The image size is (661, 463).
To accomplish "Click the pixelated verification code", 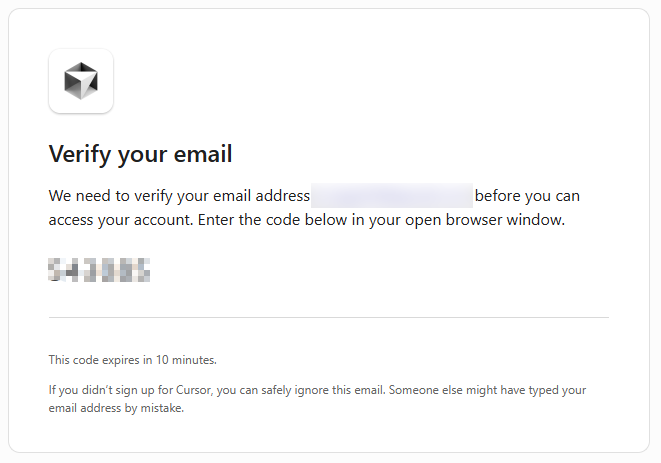I will tap(99, 270).
